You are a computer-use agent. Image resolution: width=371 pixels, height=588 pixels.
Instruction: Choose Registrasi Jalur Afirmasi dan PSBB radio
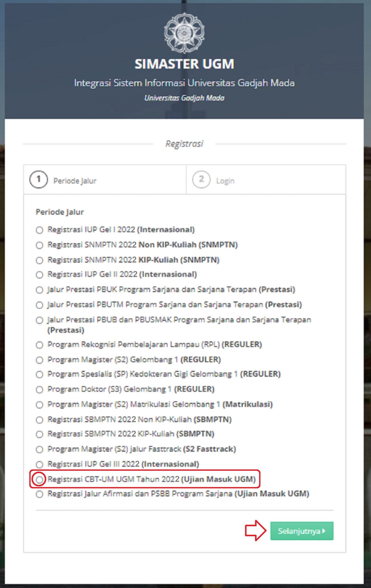(39, 494)
